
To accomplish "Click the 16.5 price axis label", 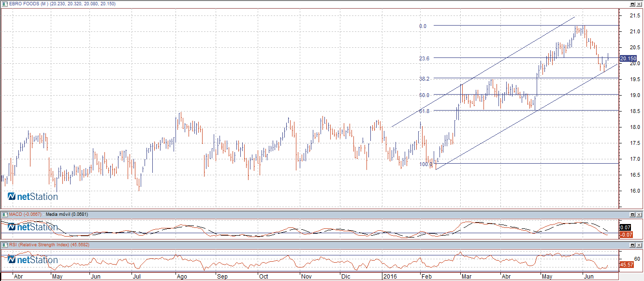I will (635, 175).
